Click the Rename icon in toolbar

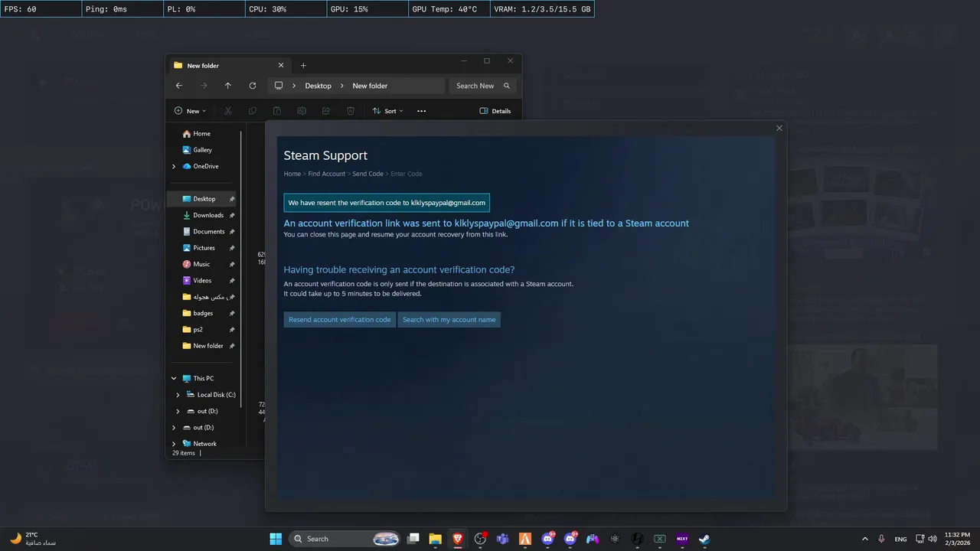click(302, 111)
